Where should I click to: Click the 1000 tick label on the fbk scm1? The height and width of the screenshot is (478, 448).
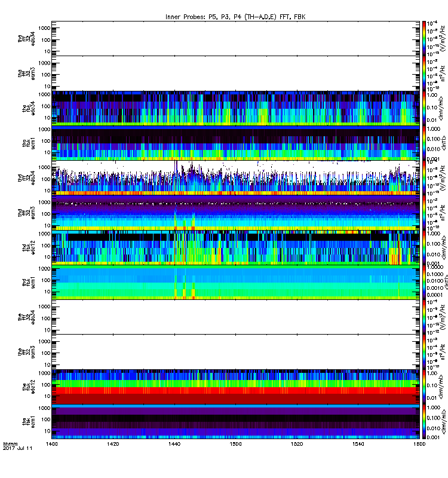(x=44, y=408)
